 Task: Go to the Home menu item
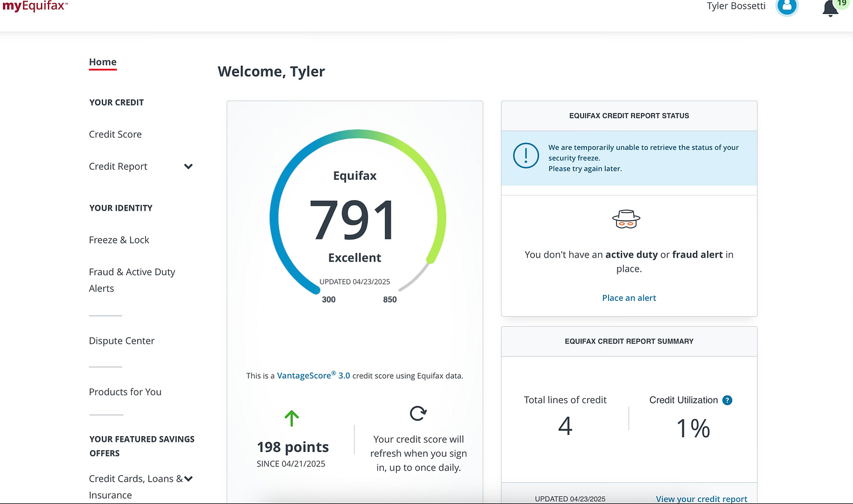pos(103,62)
